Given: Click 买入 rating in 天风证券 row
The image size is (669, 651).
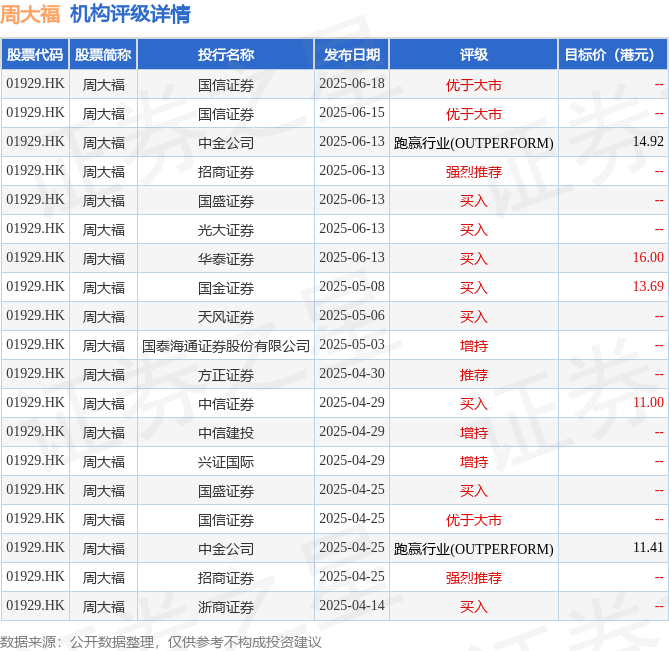Looking at the screenshot, I should [474, 317].
